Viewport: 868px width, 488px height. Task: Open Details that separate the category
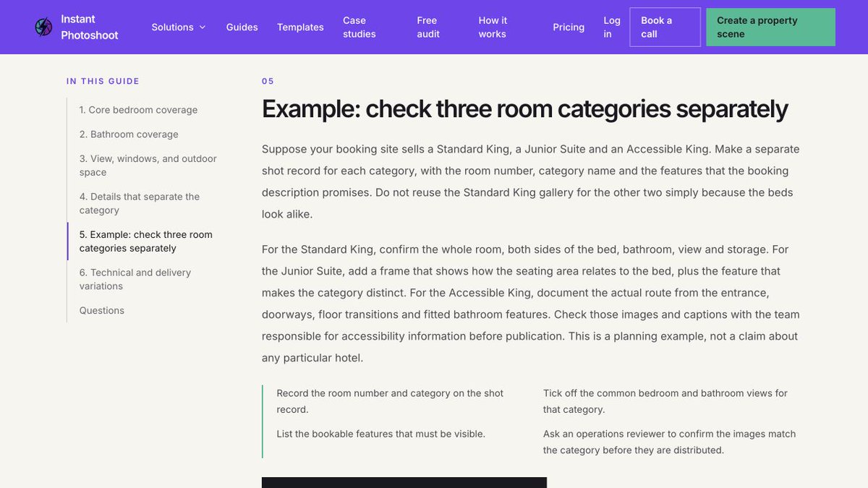pos(140,203)
